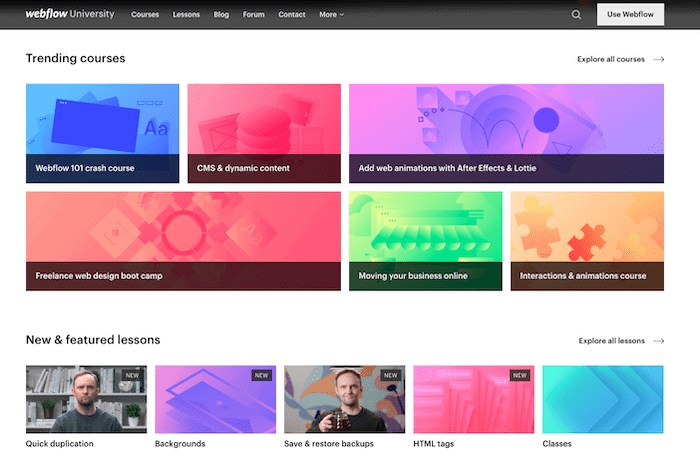Open Save & restore backups thumbnail
700x475 pixels.
[x=345, y=400]
